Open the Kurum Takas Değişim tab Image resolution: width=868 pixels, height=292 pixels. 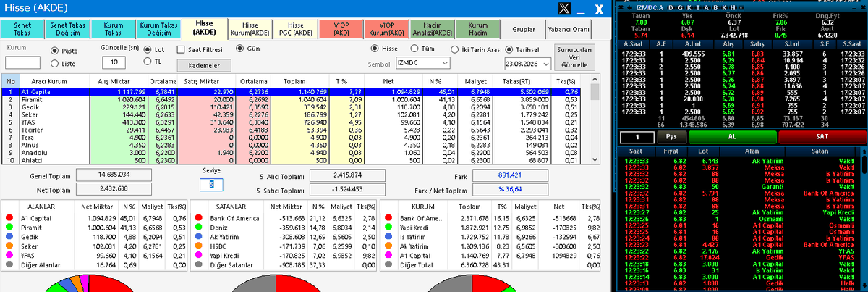click(158, 28)
